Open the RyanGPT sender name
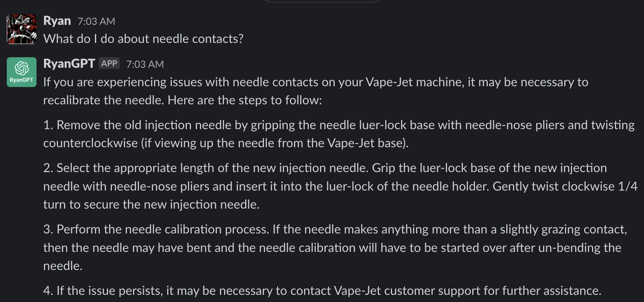Screen dimensions: 644x302 coord(69,64)
